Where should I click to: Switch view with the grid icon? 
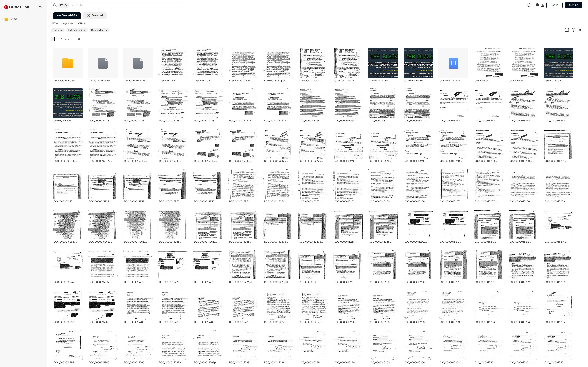[567, 30]
